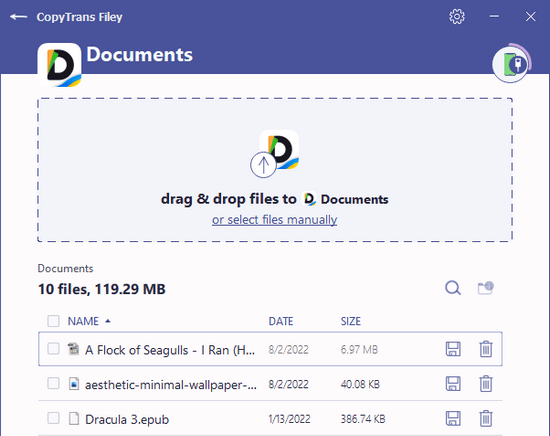The height and width of the screenshot is (436, 550).
Task: Click the large Documents app icon in header
Action: (59, 65)
